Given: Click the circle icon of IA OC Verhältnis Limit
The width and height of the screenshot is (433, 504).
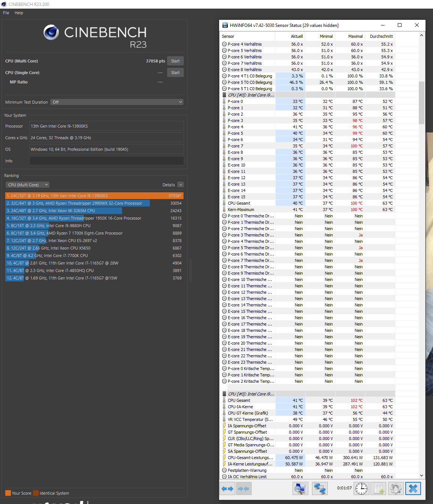Looking at the screenshot, I should point(224,477).
